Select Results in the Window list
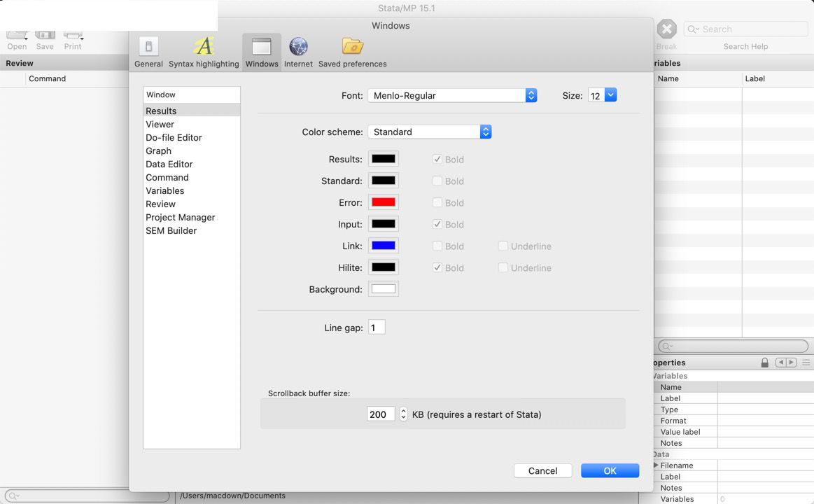The image size is (814, 504). pyautogui.click(x=192, y=111)
